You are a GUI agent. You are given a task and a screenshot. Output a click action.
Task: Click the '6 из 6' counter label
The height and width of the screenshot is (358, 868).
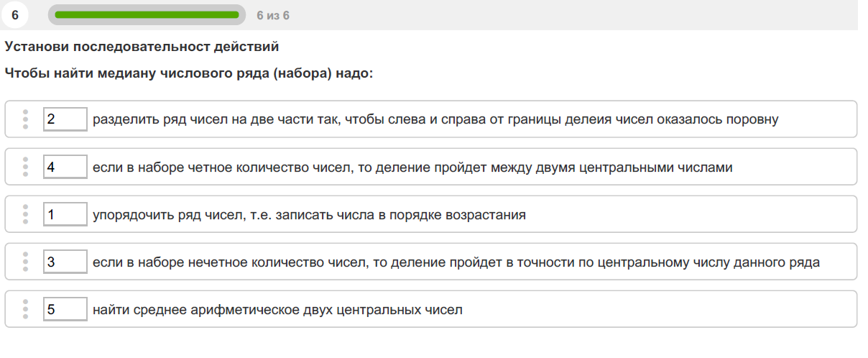pos(273,15)
